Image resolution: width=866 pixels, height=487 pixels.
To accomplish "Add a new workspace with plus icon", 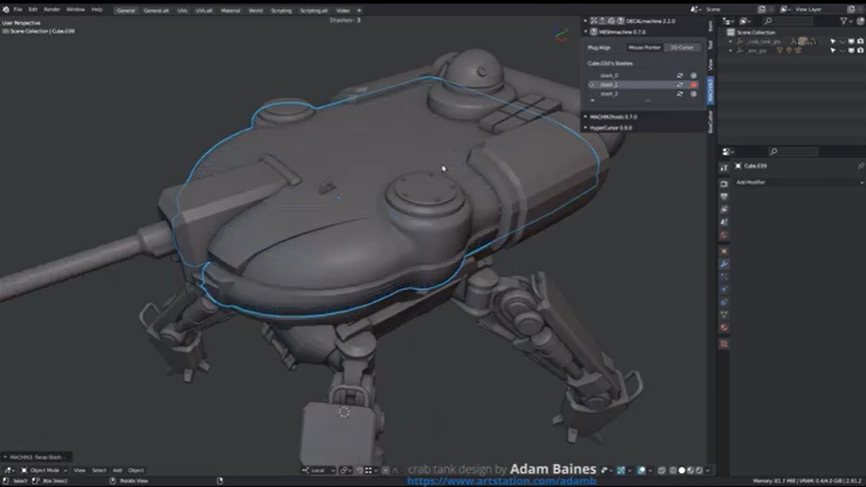I will coord(359,10).
